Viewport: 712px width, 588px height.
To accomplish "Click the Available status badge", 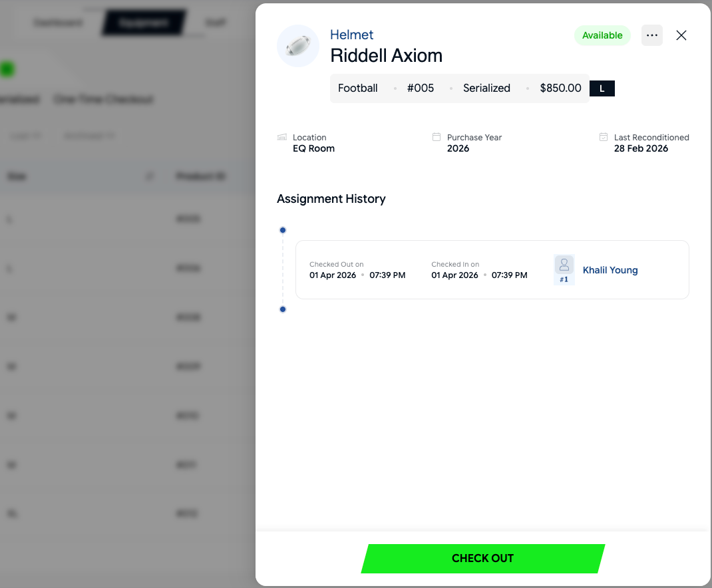I will (602, 35).
